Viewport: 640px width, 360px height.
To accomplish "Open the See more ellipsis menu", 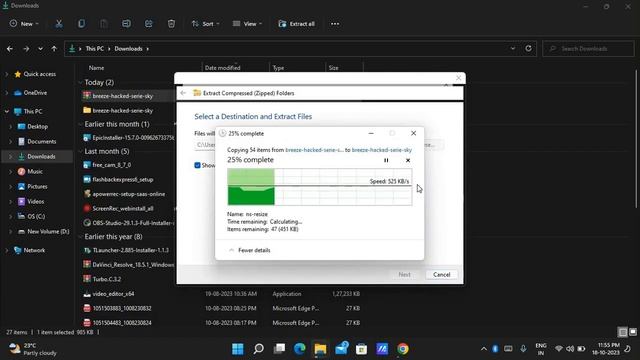I will 335,24.
